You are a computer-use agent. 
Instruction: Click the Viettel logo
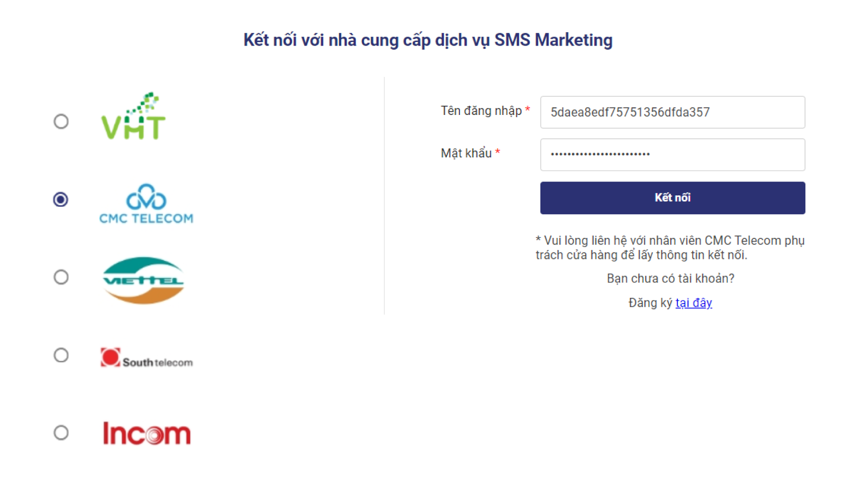pos(143,280)
